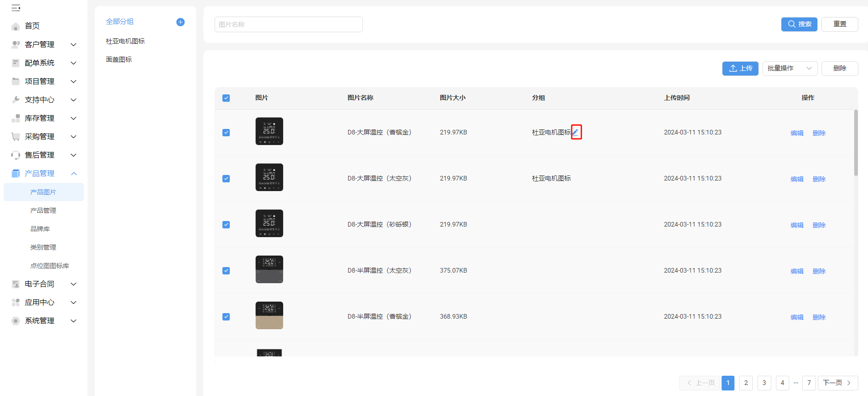Open 类别管理 submenu item

pyautogui.click(x=44, y=247)
